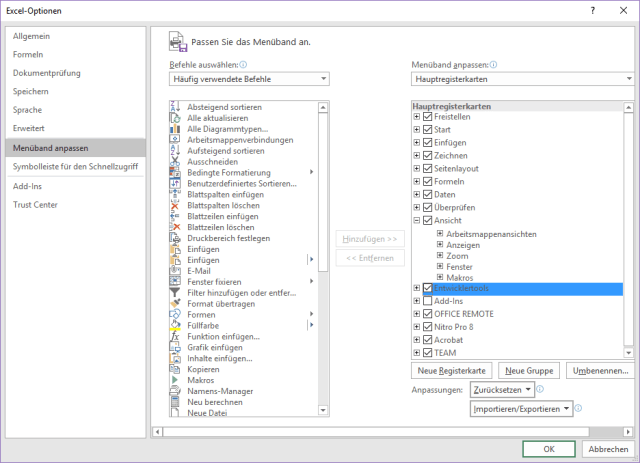
Task: Click the E-Mail command icon
Action: [176, 270]
